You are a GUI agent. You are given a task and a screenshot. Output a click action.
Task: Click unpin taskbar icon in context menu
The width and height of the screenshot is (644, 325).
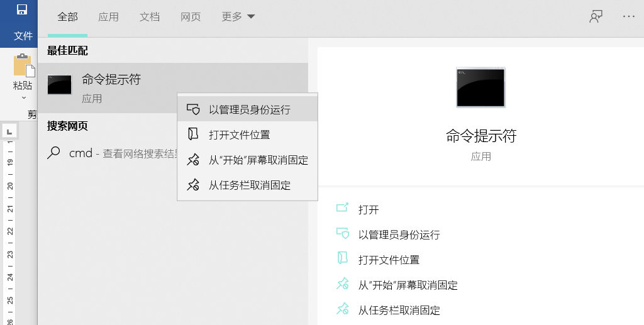click(193, 185)
